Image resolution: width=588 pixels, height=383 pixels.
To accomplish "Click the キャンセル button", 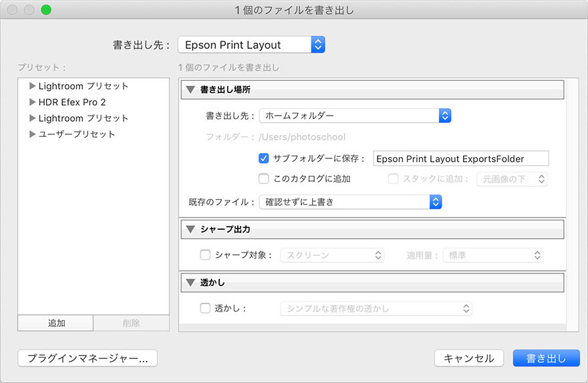I will (469, 358).
